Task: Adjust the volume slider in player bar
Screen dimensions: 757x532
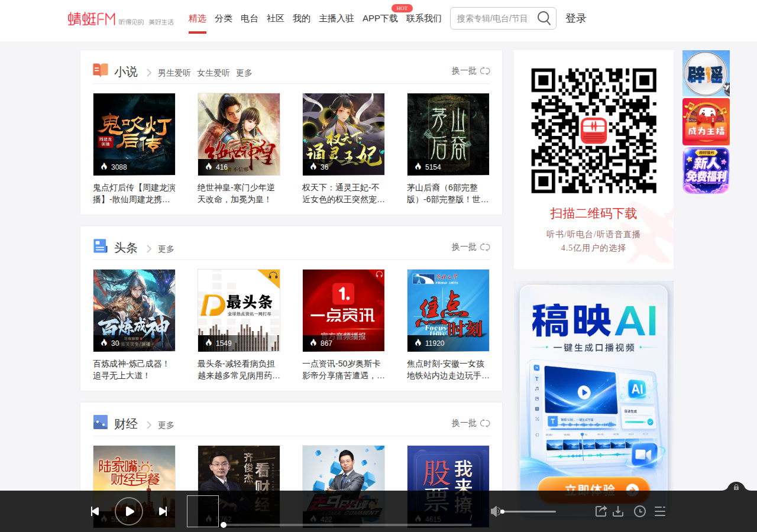Action: point(529,511)
